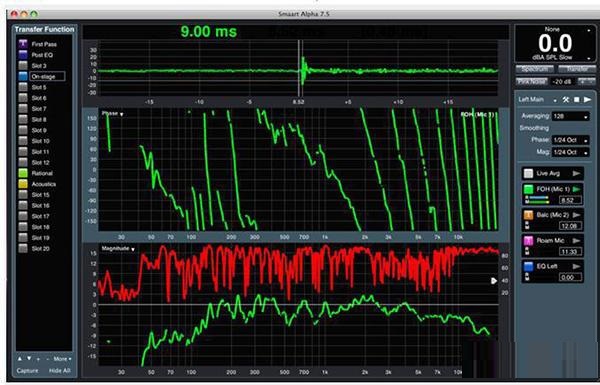Screen dimensions: 600x385
Task: Click the FOH delay field showing 8.52
Action: [571, 200]
